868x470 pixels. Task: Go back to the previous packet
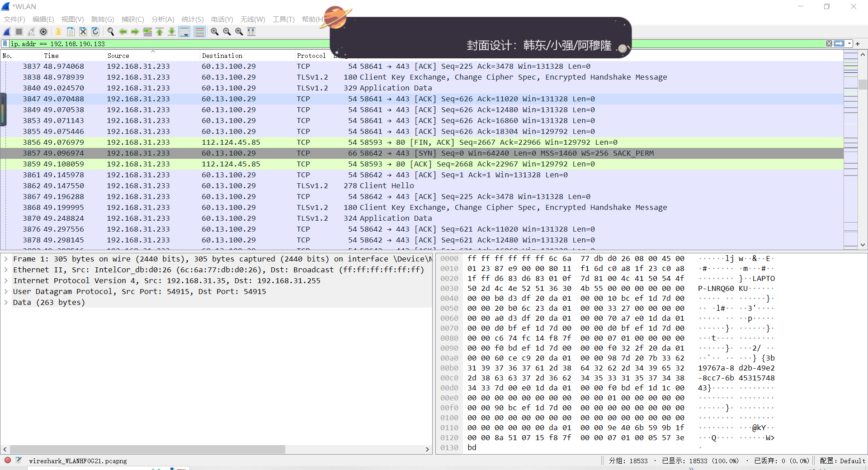point(123,32)
